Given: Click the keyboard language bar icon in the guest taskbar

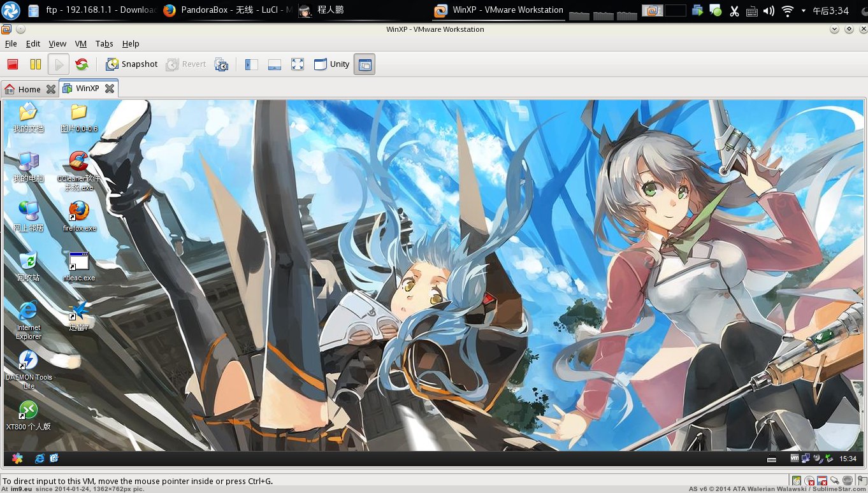Looking at the screenshot, I should click(x=772, y=459).
